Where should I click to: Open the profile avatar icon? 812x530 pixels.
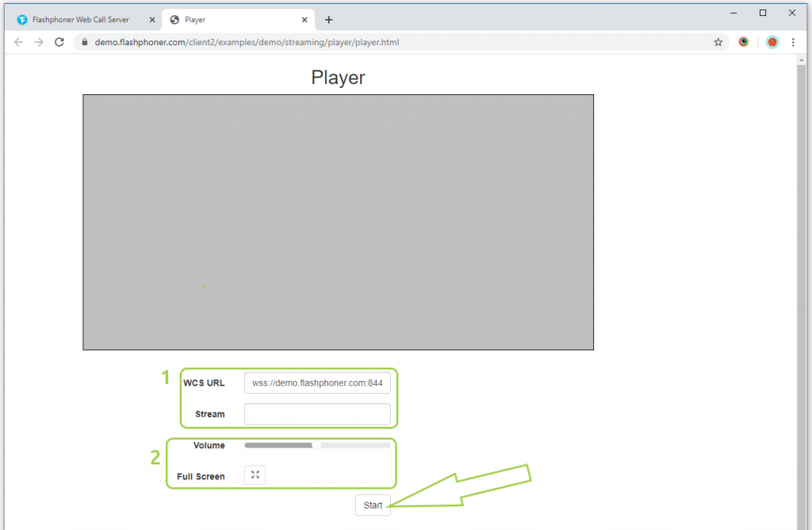772,43
